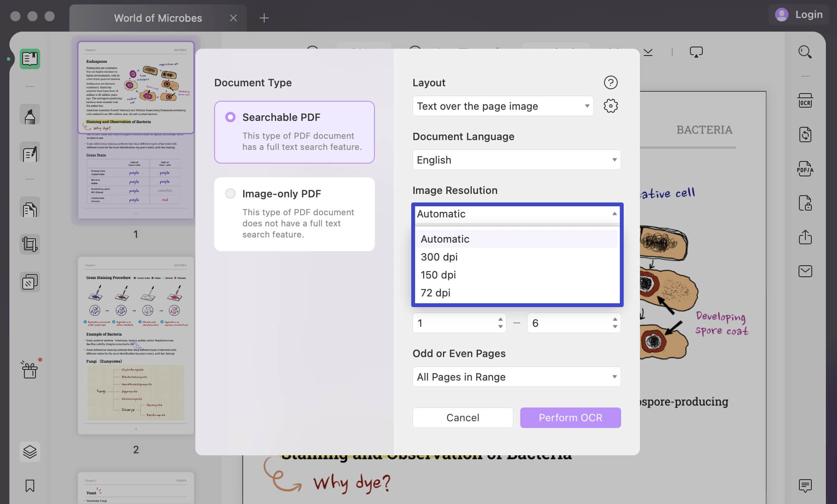837x504 pixels.
Task: Open Image Resolution dropdown menu
Action: point(516,213)
